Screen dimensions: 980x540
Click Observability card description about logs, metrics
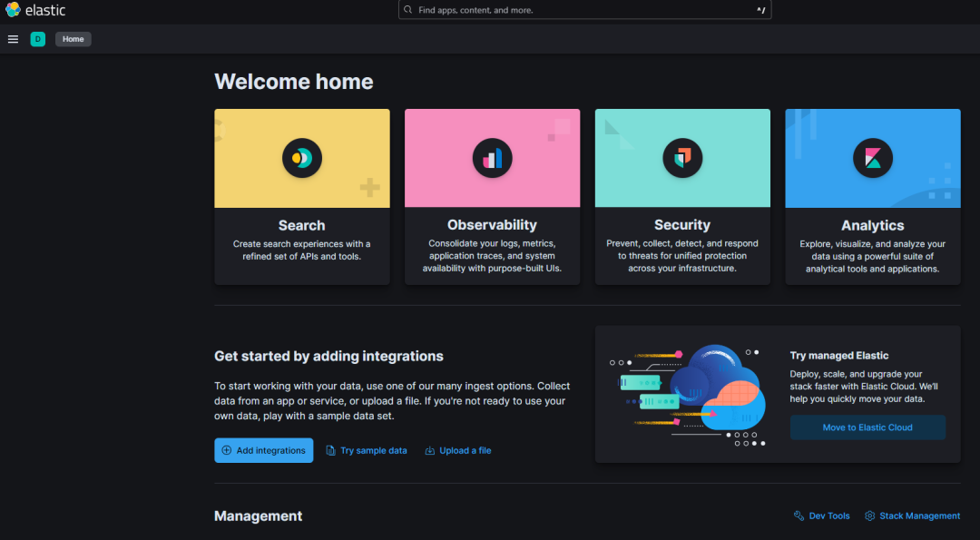(492, 256)
